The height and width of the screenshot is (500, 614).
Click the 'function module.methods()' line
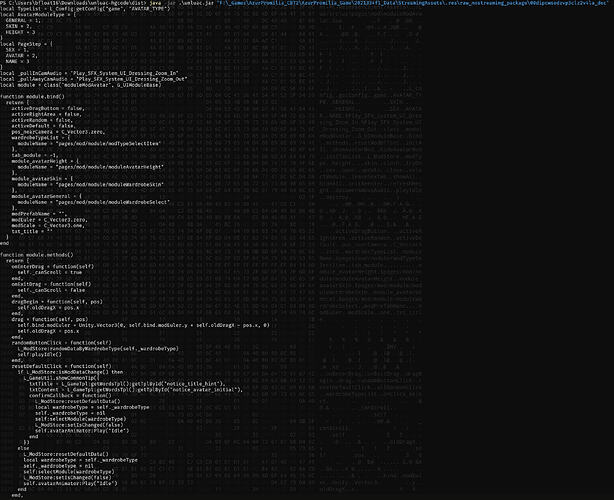[36, 252]
